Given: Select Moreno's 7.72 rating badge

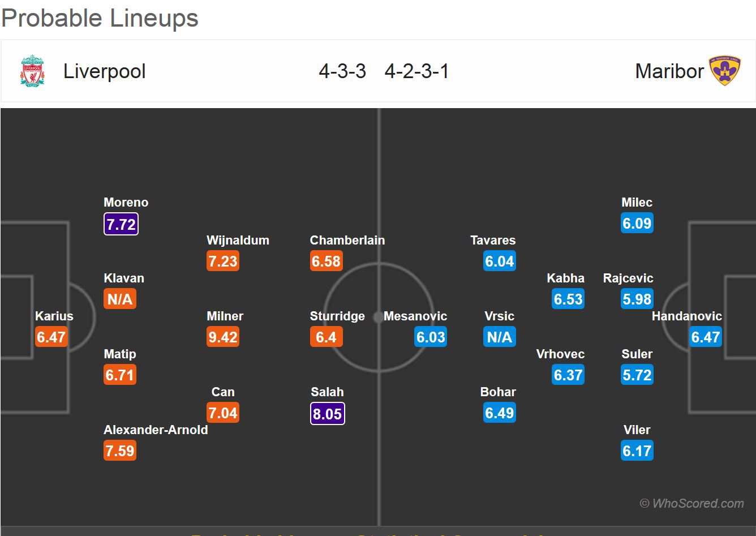Looking at the screenshot, I should point(121,224).
